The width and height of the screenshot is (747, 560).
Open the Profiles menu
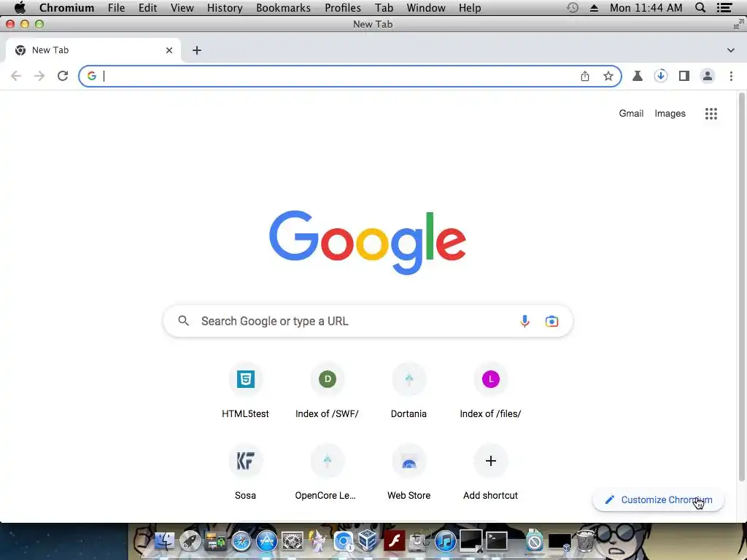pyautogui.click(x=343, y=8)
